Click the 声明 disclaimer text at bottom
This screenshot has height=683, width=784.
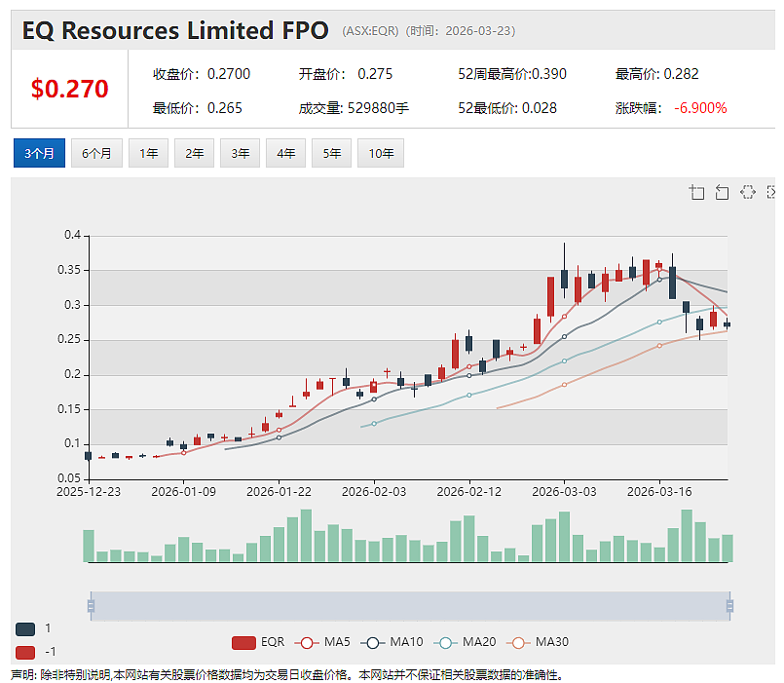[287, 675]
